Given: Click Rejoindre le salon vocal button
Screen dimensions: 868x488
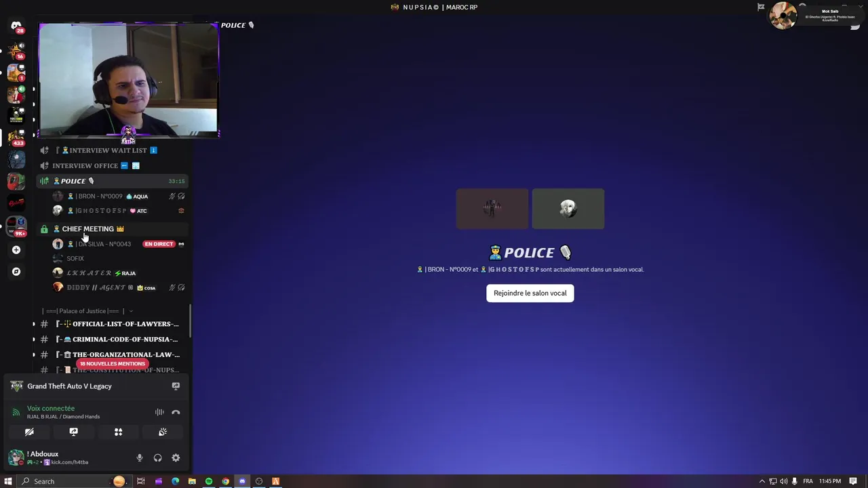Looking at the screenshot, I should (530, 293).
